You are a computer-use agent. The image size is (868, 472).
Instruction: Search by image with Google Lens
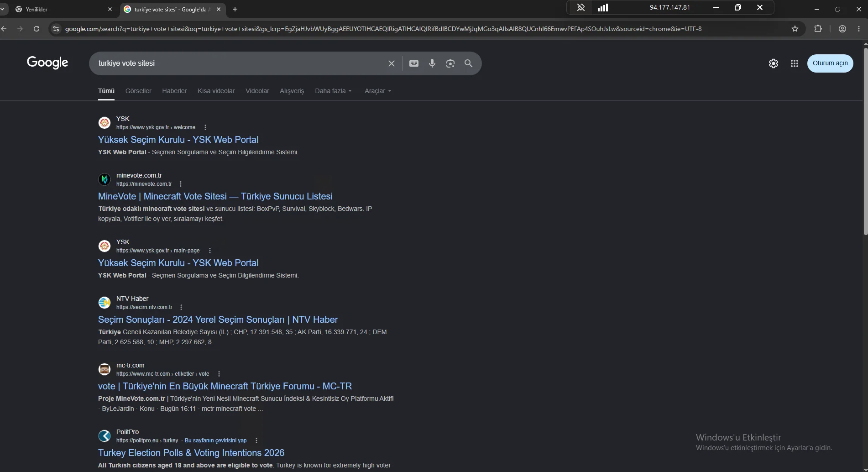point(450,63)
